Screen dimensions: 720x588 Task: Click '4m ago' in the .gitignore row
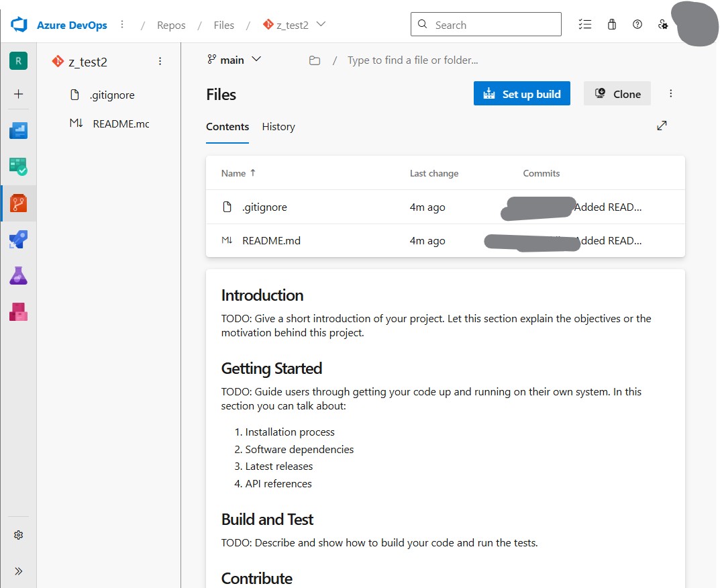pyautogui.click(x=427, y=207)
